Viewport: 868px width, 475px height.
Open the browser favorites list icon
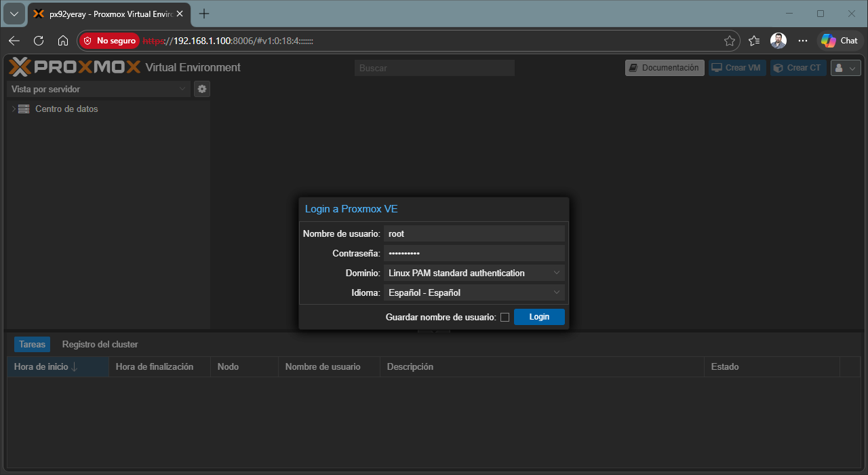tap(754, 41)
